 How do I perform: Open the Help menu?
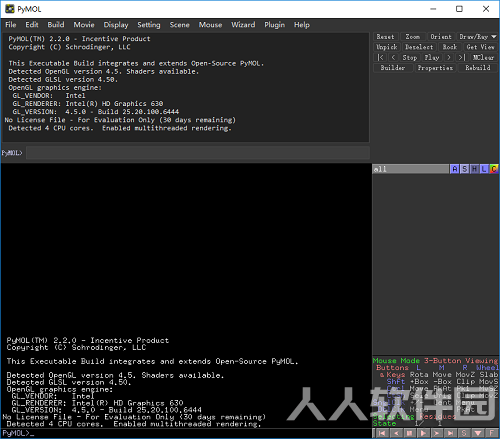(302, 25)
